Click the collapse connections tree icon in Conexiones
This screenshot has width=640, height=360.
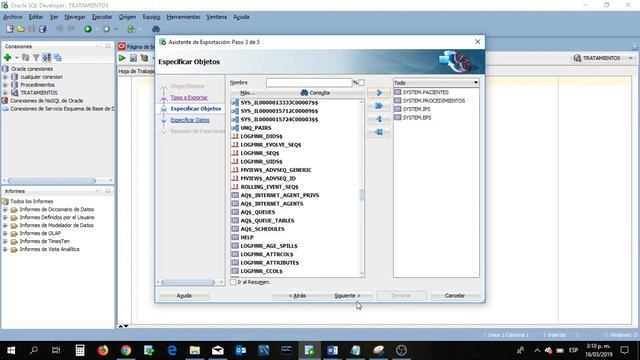click(58, 58)
